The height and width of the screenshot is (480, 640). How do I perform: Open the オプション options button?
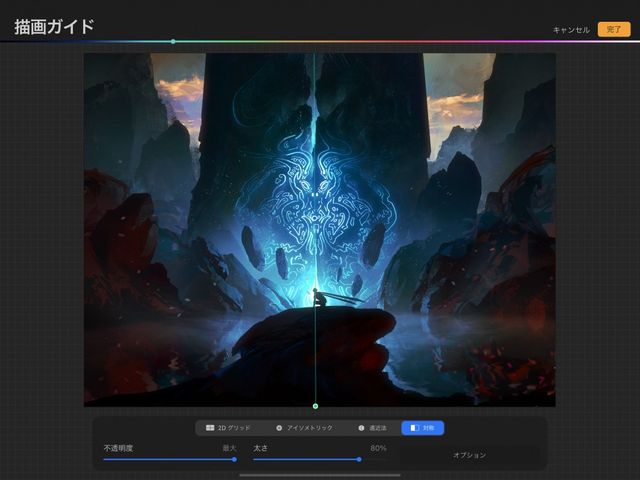pos(469,455)
